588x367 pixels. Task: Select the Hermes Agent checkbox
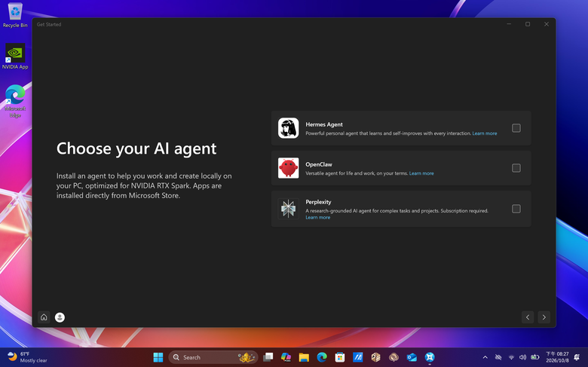[516, 128]
